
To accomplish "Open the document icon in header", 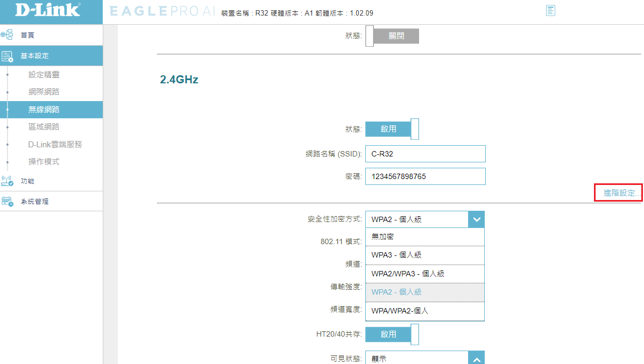I will 550,11.
